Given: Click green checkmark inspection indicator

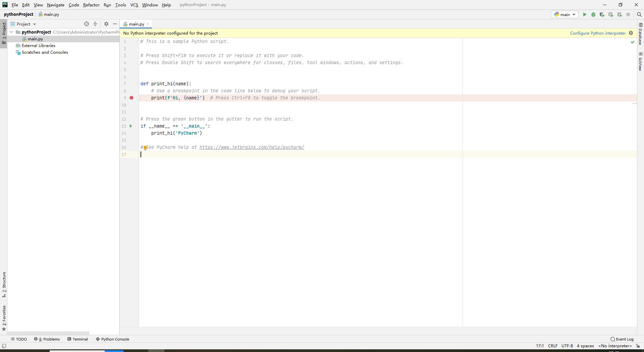Looking at the screenshot, I should 632,42.
